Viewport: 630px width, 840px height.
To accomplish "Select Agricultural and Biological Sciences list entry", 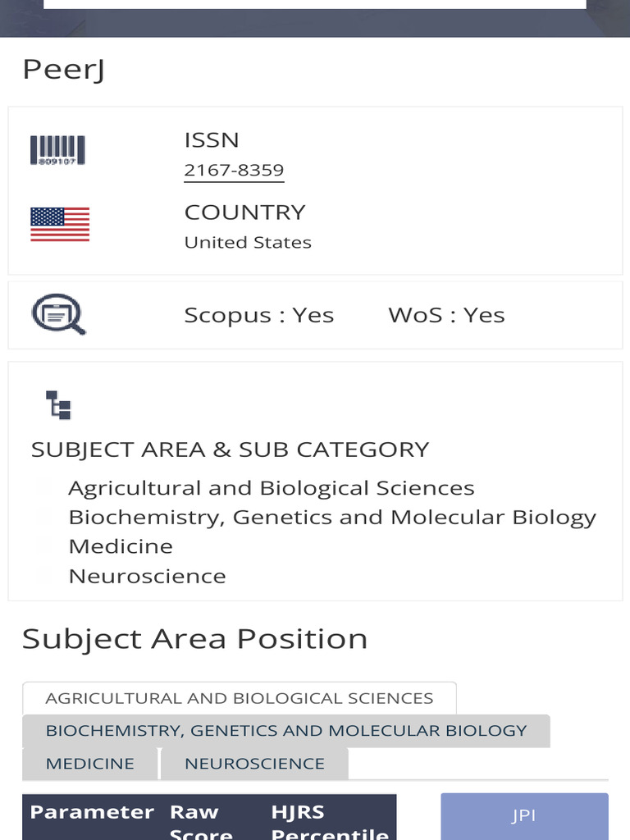I will point(271,488).
